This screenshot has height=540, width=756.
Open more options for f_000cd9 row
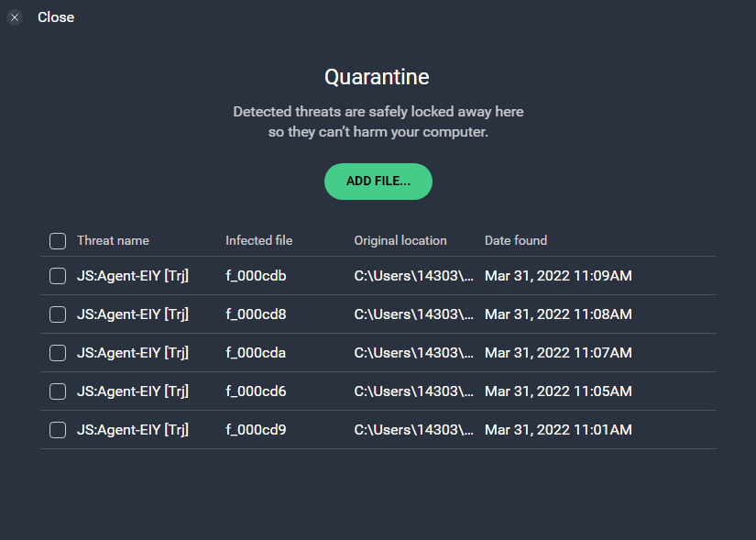point(679,430)
